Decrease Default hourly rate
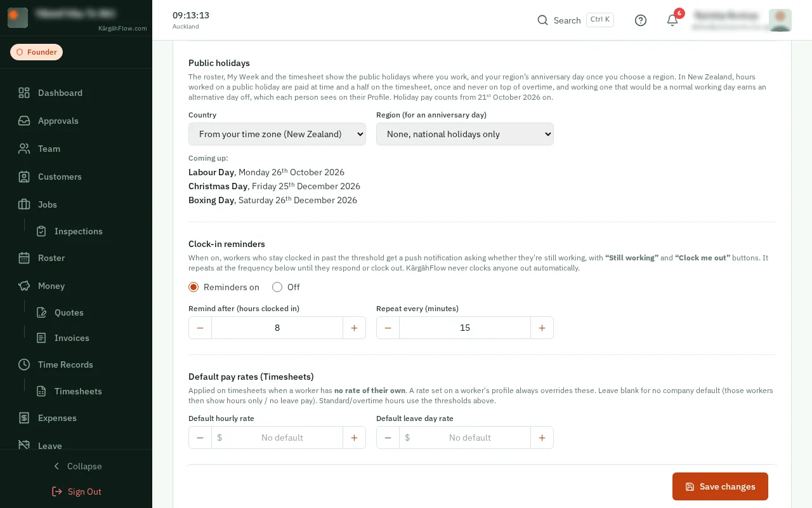 pos(200,438)
